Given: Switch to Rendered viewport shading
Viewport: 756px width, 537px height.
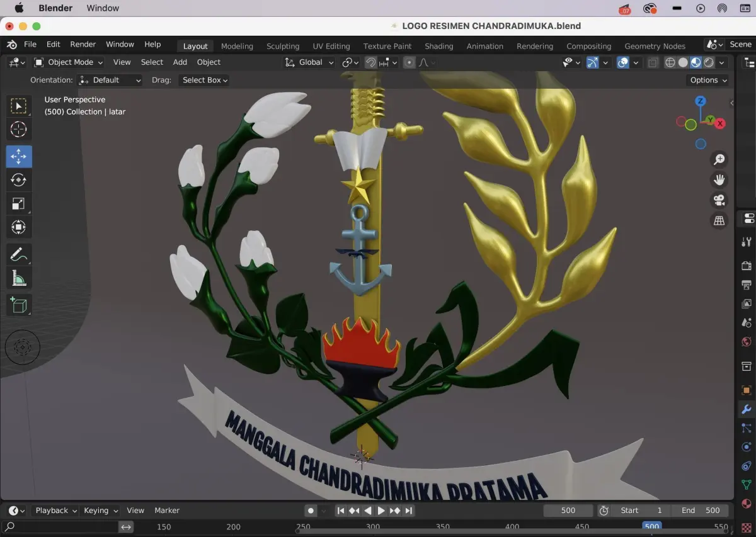Looking at the screenshot, I should click(x=709, y=62).
